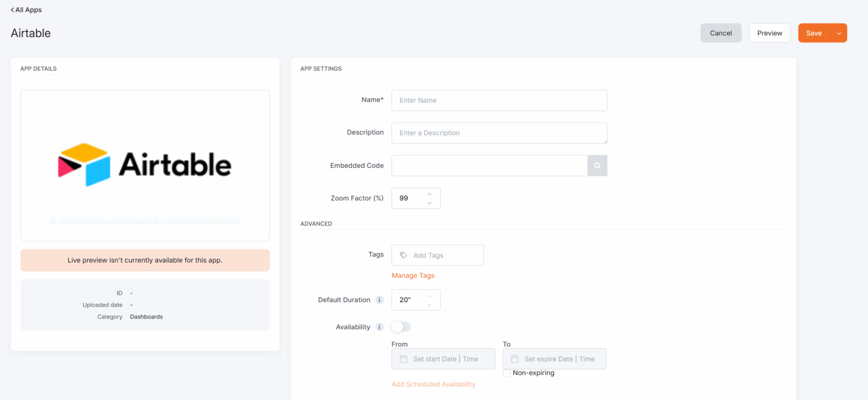Open Manage Tags
Viewport: 868px width, 400px height.
click(413, 275)
